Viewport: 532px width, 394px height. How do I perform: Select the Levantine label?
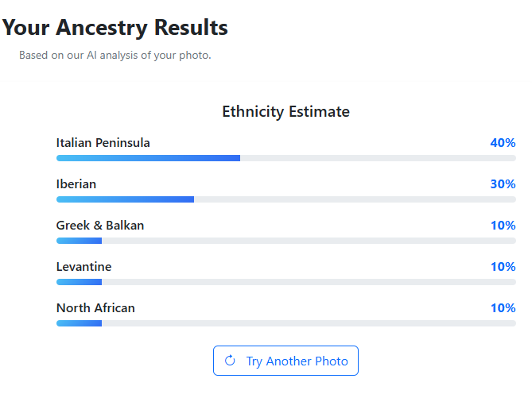point(83,267)
